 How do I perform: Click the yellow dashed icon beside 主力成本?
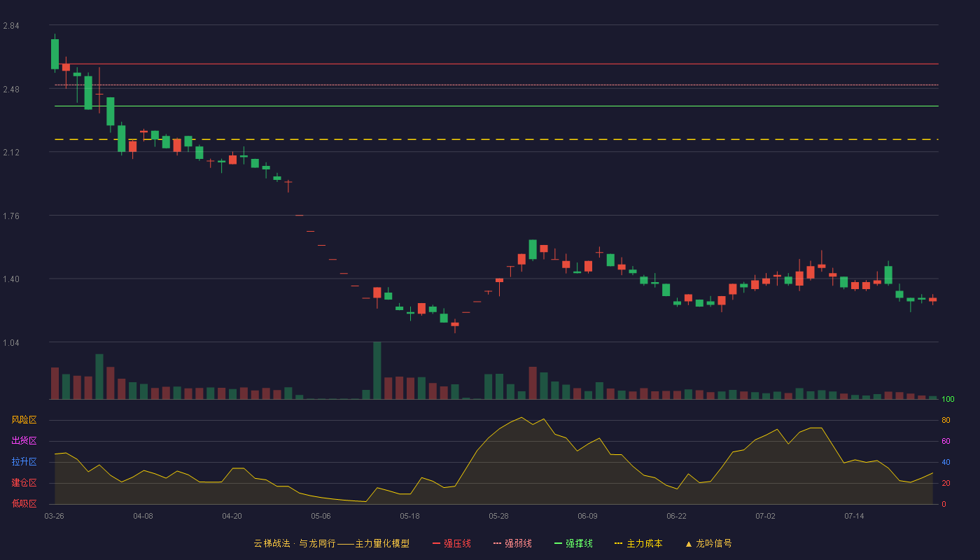[x=618, y=543]
